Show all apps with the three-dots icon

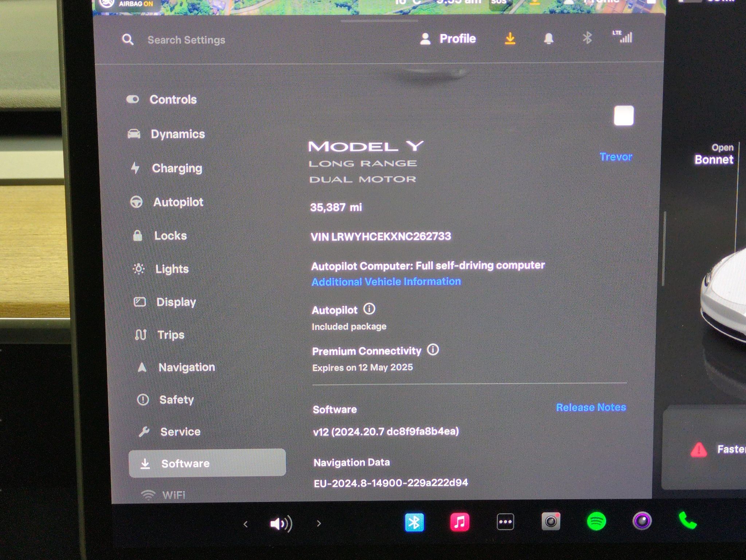(x=505, y=522)
